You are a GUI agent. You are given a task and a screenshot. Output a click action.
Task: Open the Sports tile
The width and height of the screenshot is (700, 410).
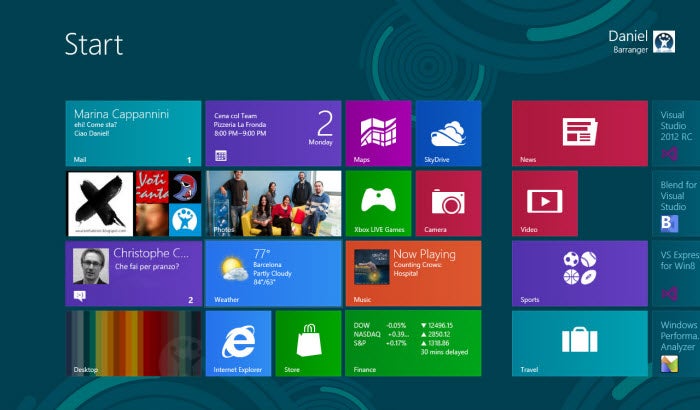[579, 273]
